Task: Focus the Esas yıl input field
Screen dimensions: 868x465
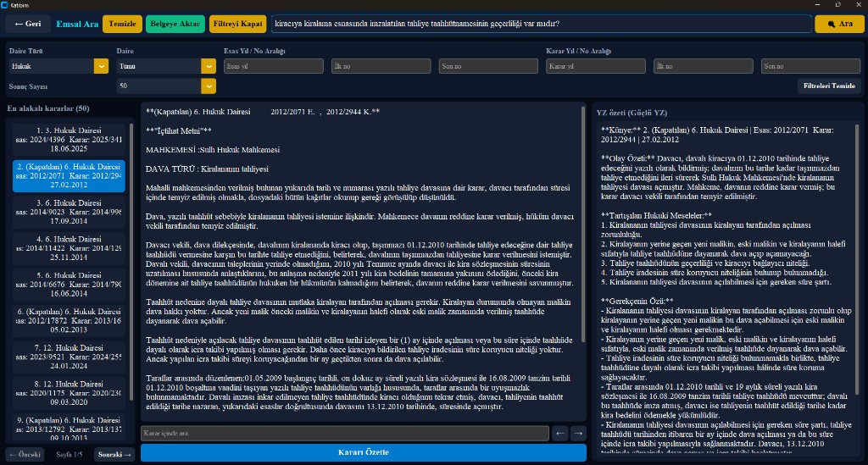Action: pos(274,66)
